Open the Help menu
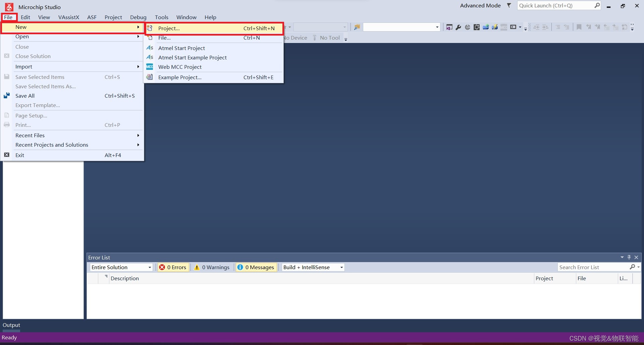 pyautogui.click(x=210, y=17)
